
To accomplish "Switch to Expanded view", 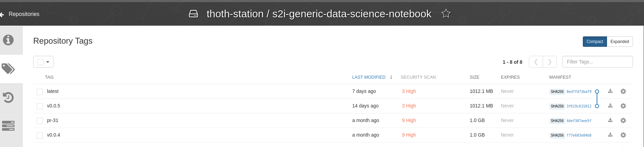I will coord(619,42).
